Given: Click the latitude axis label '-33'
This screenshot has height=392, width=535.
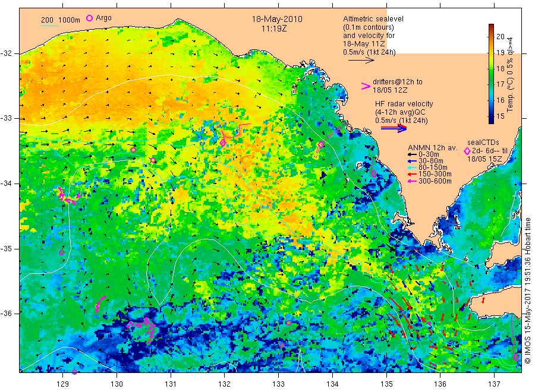Looking at the screenshot, I should tap(6, 118).
